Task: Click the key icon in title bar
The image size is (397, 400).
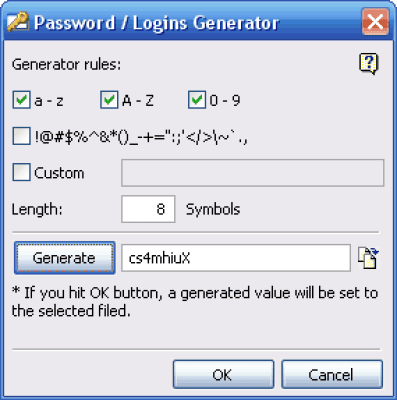Action: click(x=18, y=23)
